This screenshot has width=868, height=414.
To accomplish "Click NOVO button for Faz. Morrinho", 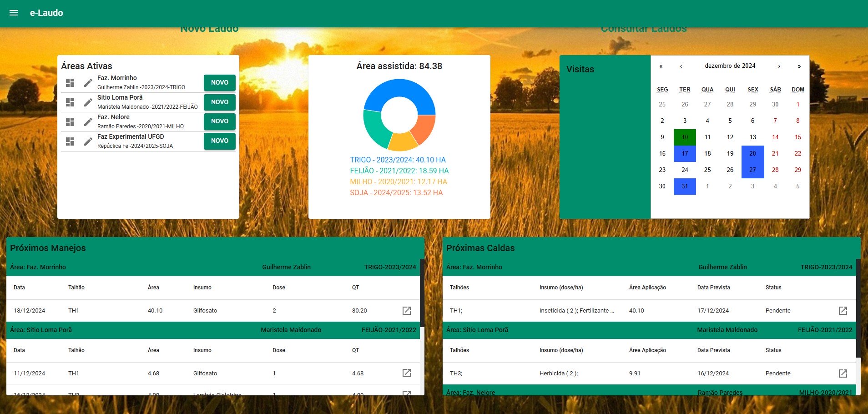I will 219,83.
